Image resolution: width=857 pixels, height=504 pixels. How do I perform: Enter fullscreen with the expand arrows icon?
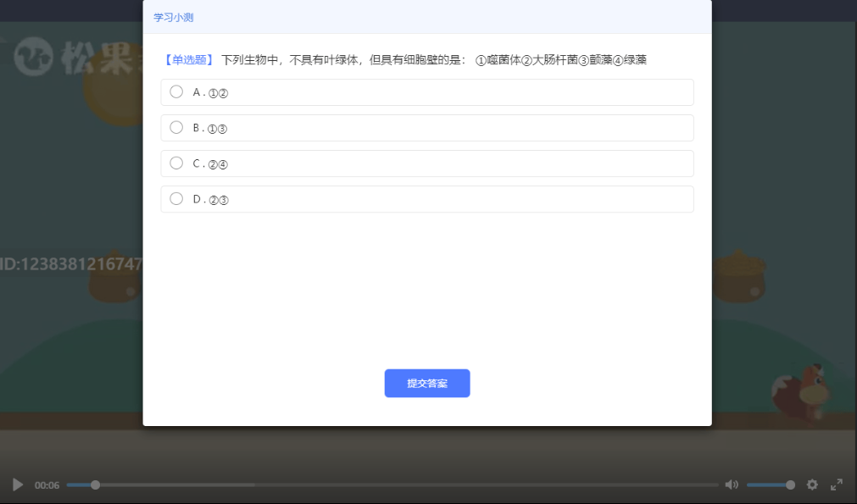click(x=835, y=485)
